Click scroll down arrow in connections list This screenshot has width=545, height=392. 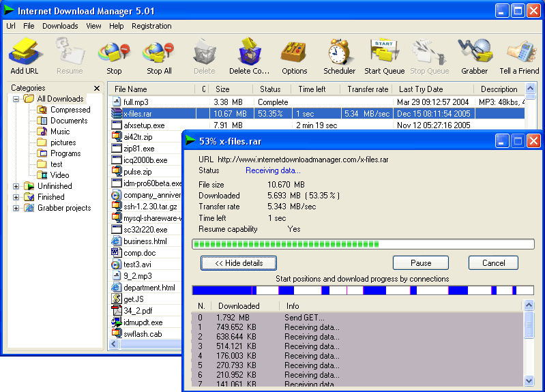(x=529, y=380)
